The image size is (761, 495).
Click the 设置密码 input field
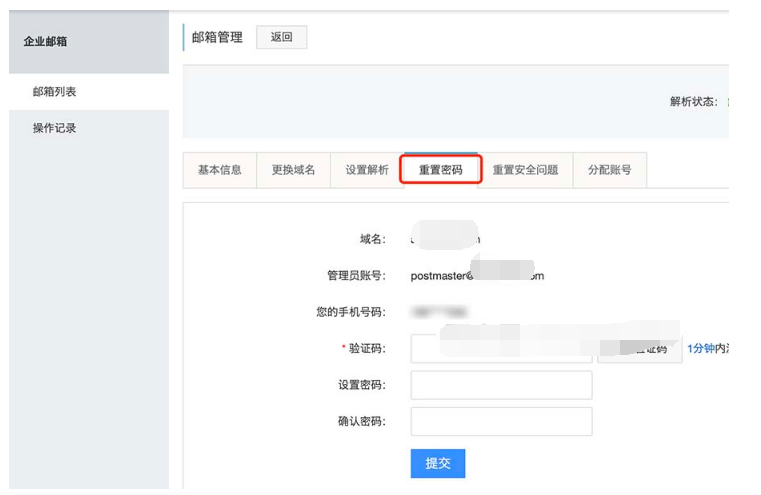pos(501,385)
